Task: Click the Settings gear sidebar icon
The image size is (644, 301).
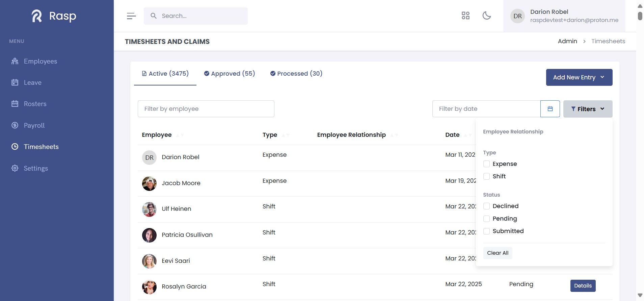Action: pos(15,168)
